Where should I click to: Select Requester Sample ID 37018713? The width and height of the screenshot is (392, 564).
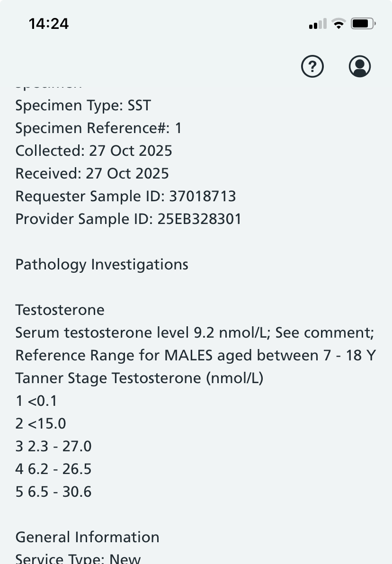pos(125,196)
